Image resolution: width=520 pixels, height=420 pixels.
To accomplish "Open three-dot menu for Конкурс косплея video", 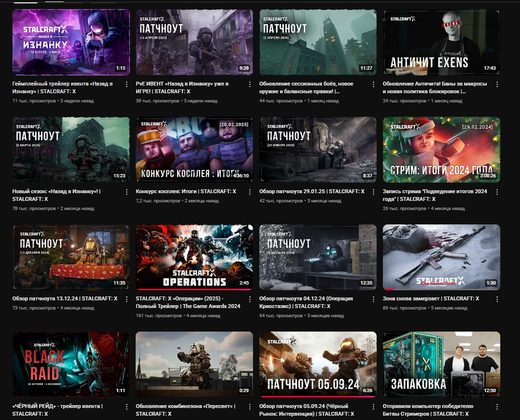I will pyautogui.click(x=250, y=192).
